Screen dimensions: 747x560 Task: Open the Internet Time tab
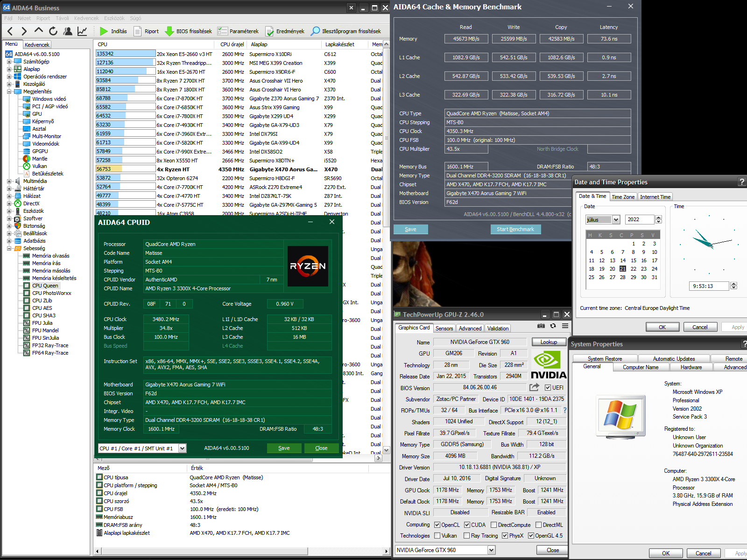(x=655, y=197)
